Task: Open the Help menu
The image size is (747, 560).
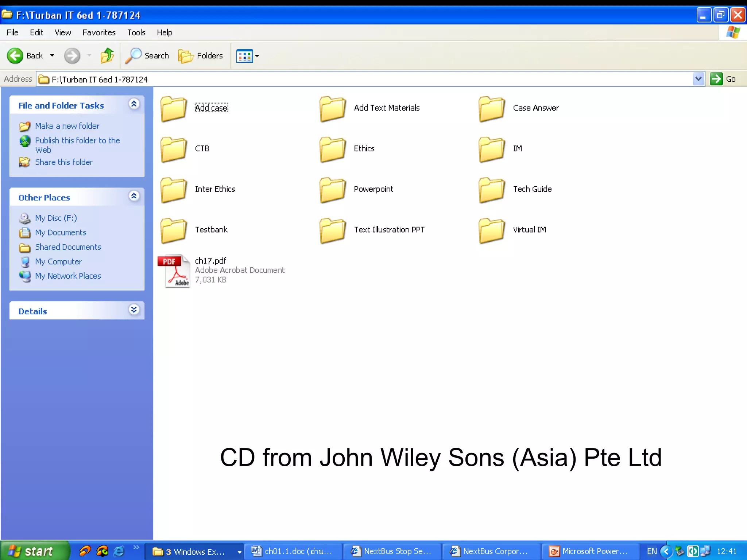Action: (x=165, y=32)
